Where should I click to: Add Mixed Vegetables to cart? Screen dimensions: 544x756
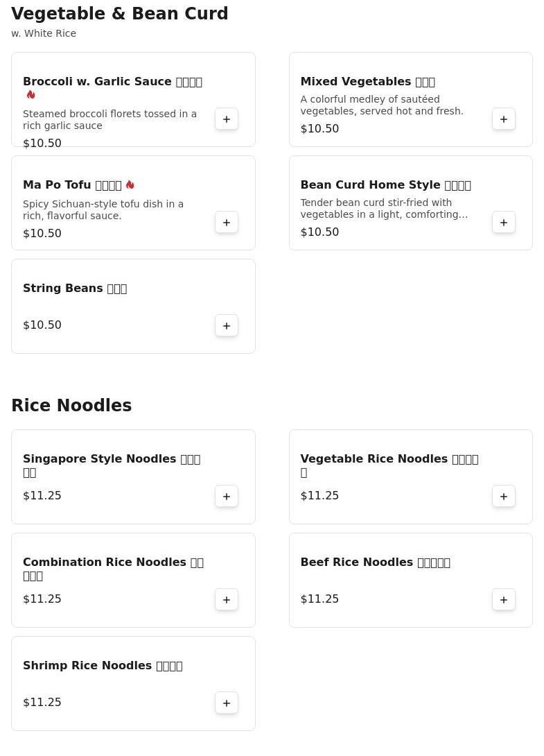504,119
